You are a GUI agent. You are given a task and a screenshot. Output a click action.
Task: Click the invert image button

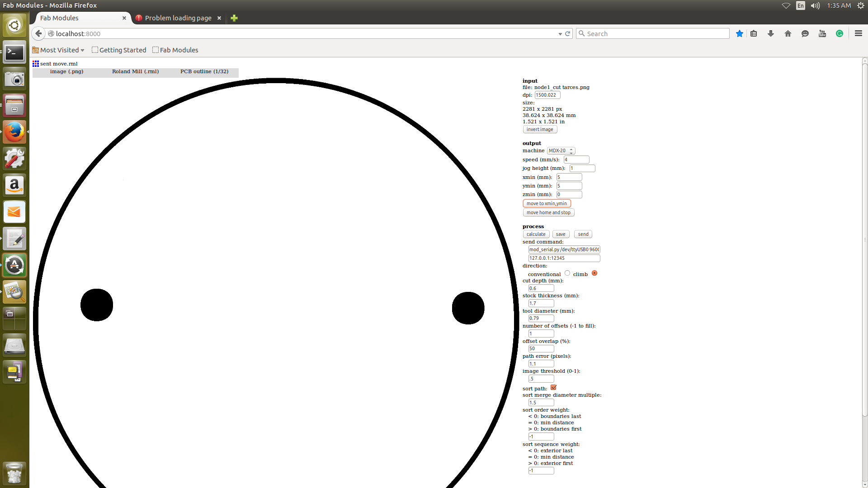click(539, 129)
